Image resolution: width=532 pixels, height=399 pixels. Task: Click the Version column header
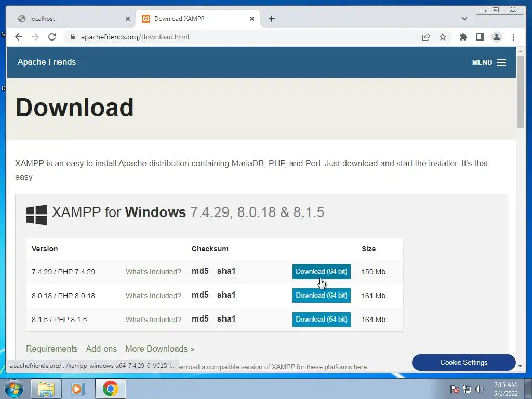45,249
